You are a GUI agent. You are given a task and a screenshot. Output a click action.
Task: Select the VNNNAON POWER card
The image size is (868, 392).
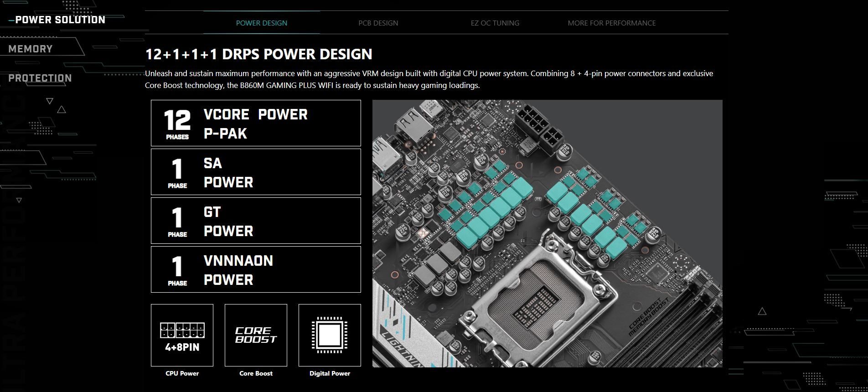coord(256,269)
